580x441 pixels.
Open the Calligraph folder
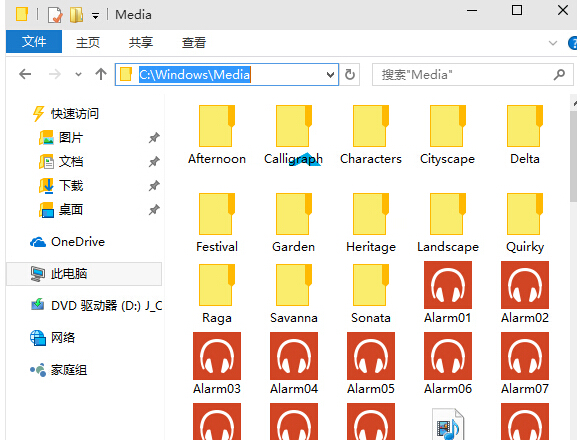coord(293,135)
